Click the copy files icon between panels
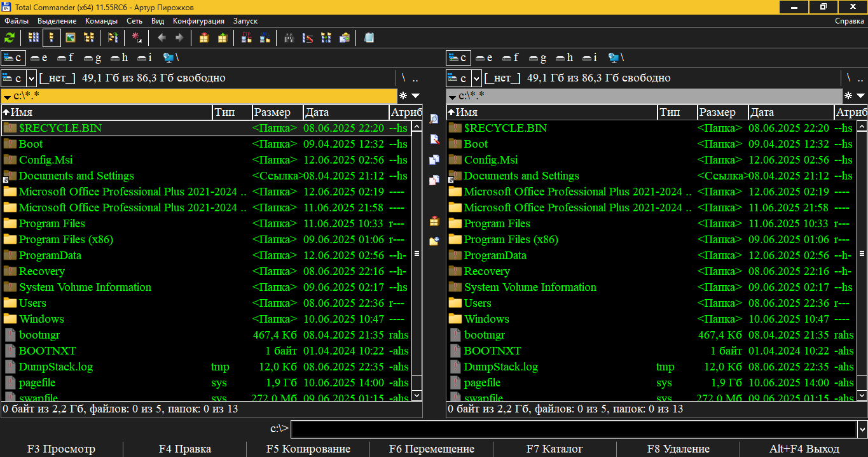The image size is (868, 457). click(434, 160)
